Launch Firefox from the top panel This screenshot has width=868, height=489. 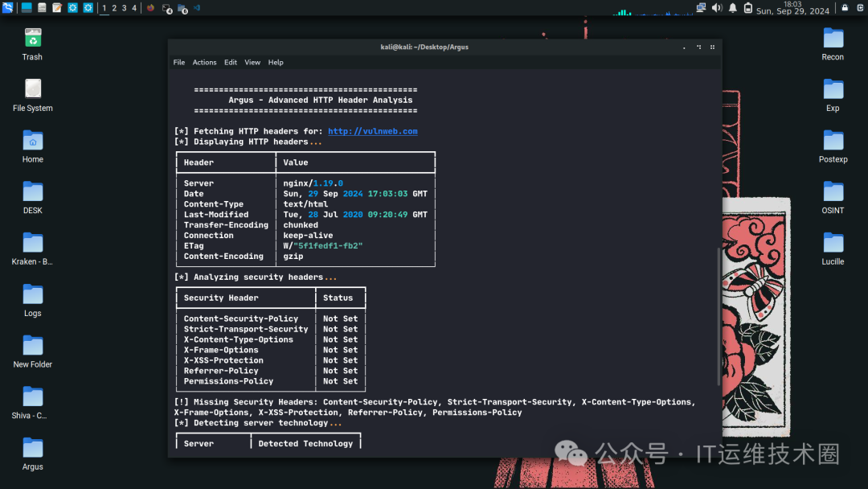pos(150,8)
